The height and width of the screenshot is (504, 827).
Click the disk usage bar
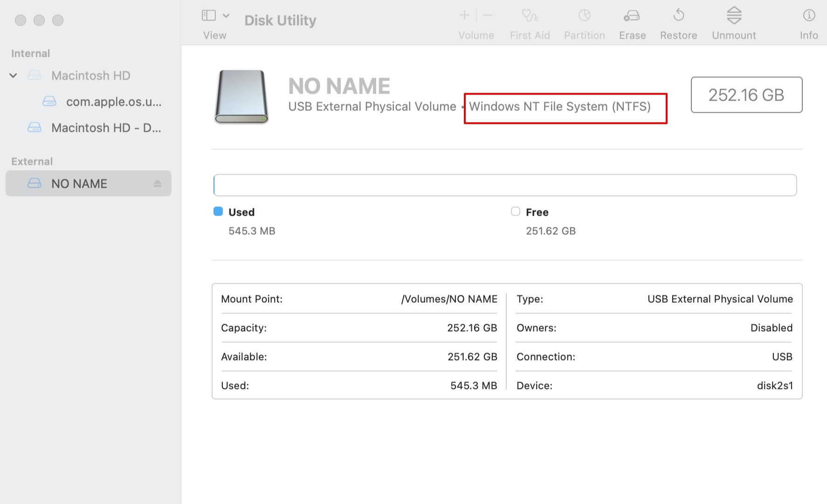[x=505, y=185]
